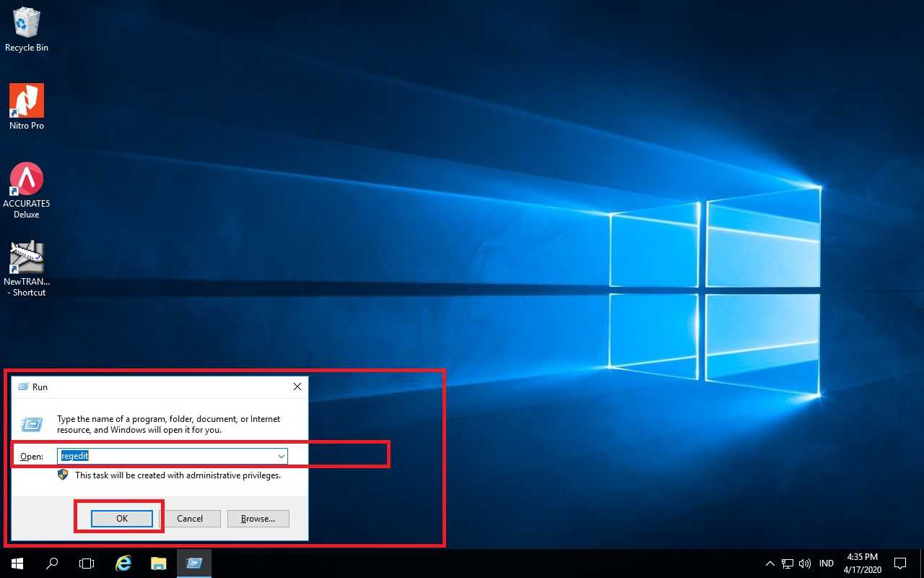This screenshot has width=924, height=578.
Task: Click OK in the Run dialog
Action: coord(122,519)
